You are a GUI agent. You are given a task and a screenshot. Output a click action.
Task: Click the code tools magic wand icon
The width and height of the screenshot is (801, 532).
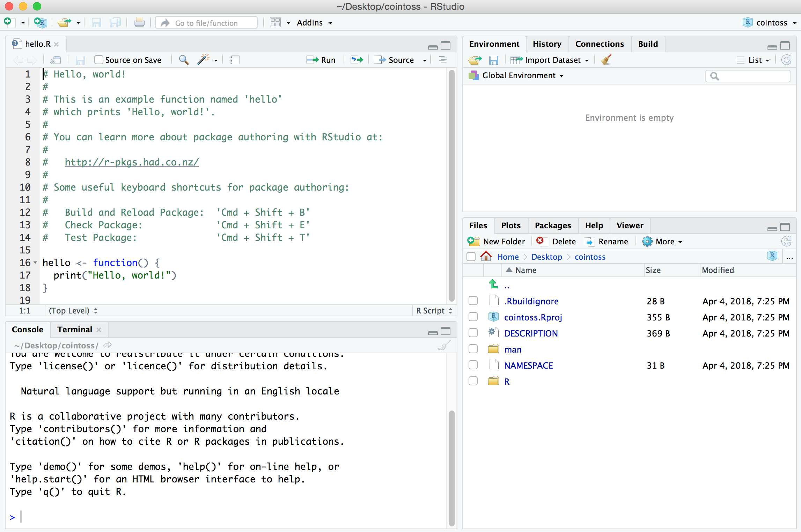click(203, 60)
